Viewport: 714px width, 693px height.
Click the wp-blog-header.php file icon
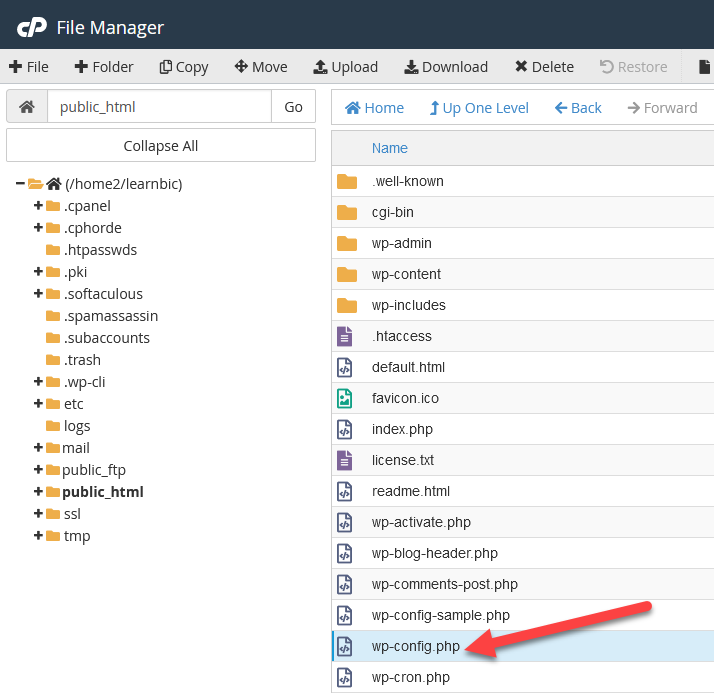345,553
